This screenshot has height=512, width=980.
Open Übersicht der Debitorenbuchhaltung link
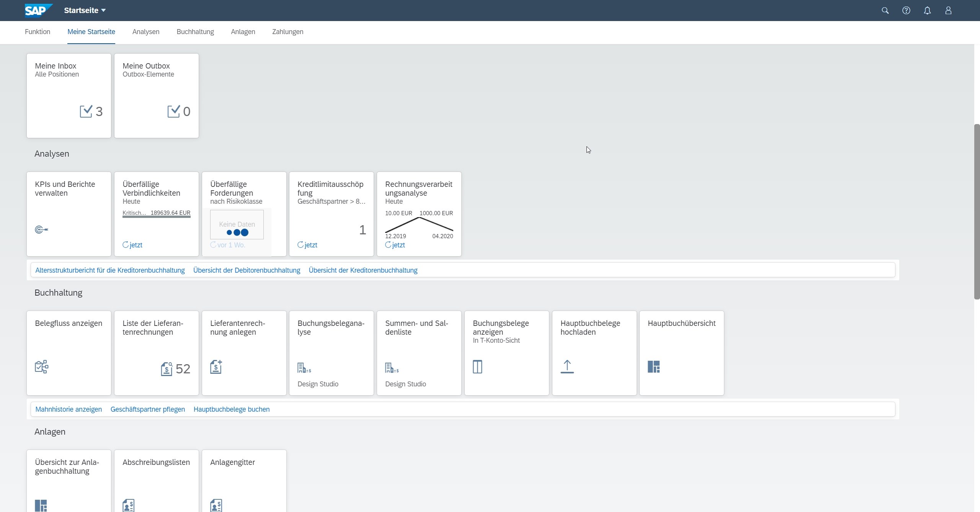[247, 270]
